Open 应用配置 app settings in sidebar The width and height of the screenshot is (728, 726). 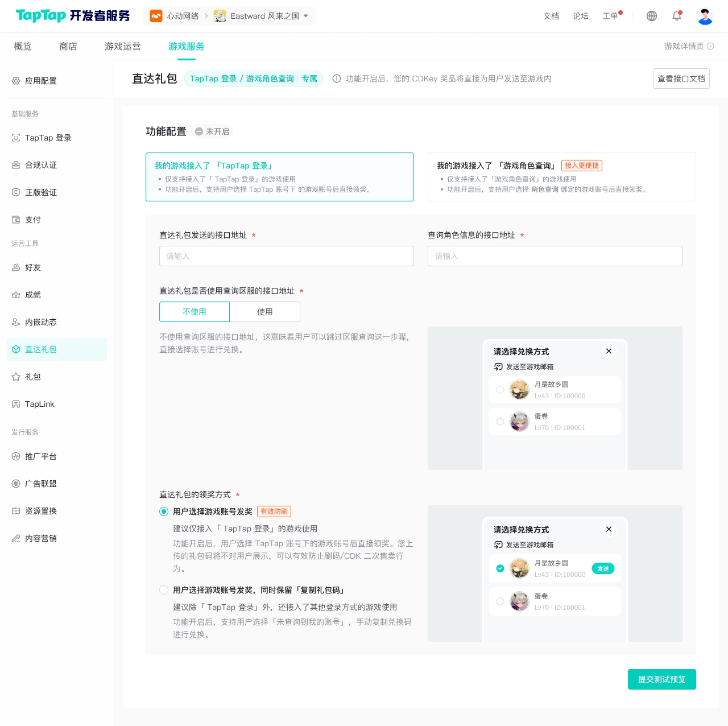click(x=40, y=81)
